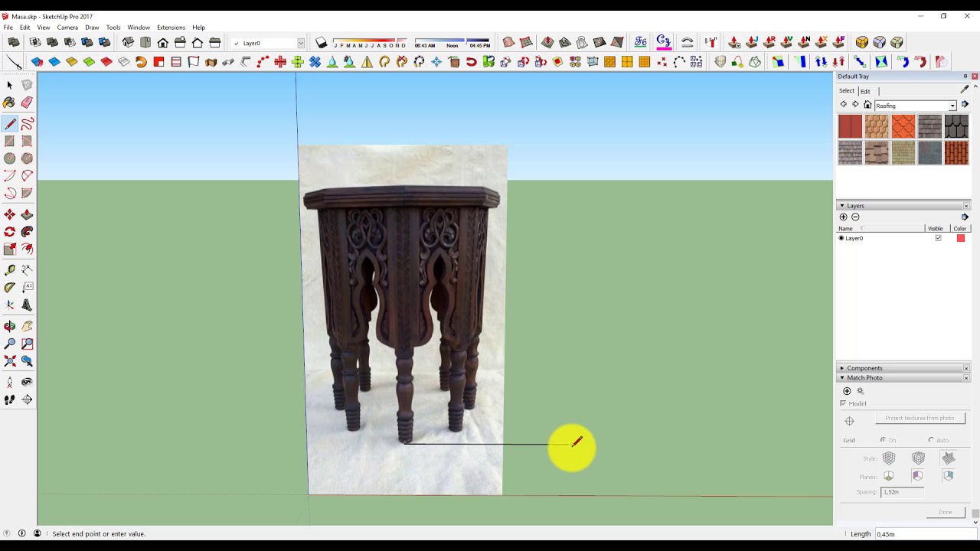This screenshot has height=551, width=980.
Task: Expand the Components panel
Action: coord(842,368)
